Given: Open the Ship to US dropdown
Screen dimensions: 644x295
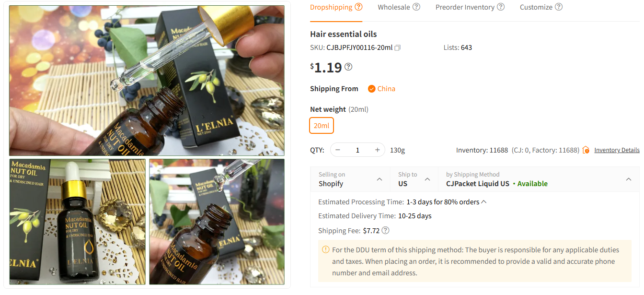Looking at the screenshot, I should click(414, 179).
